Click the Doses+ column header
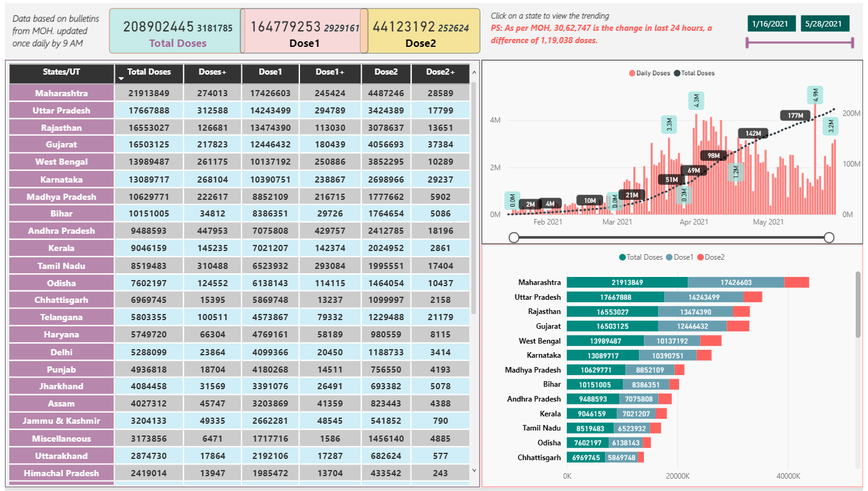The width and height of the screenshot is (868, 491). pos(212,73)
